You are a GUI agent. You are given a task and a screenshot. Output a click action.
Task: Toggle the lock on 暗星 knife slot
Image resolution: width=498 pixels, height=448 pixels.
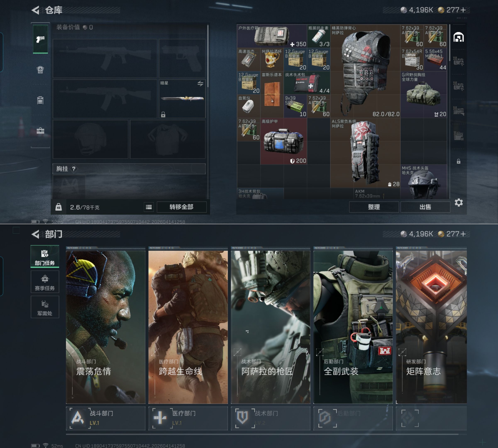click(x=163, y=114)
